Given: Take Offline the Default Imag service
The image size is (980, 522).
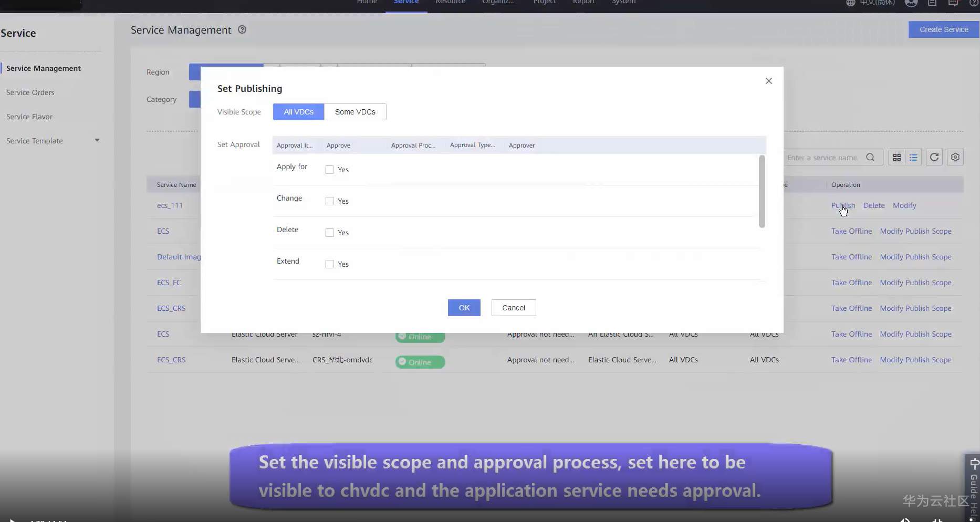Looking at the screenshot, I should (x=851, y=257).
